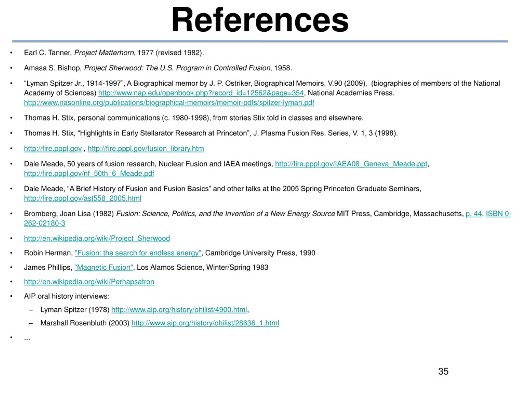Click "Los Alamos Science, Winter/Spring 1983" text

pyautogui.click(x=202, y=267)
